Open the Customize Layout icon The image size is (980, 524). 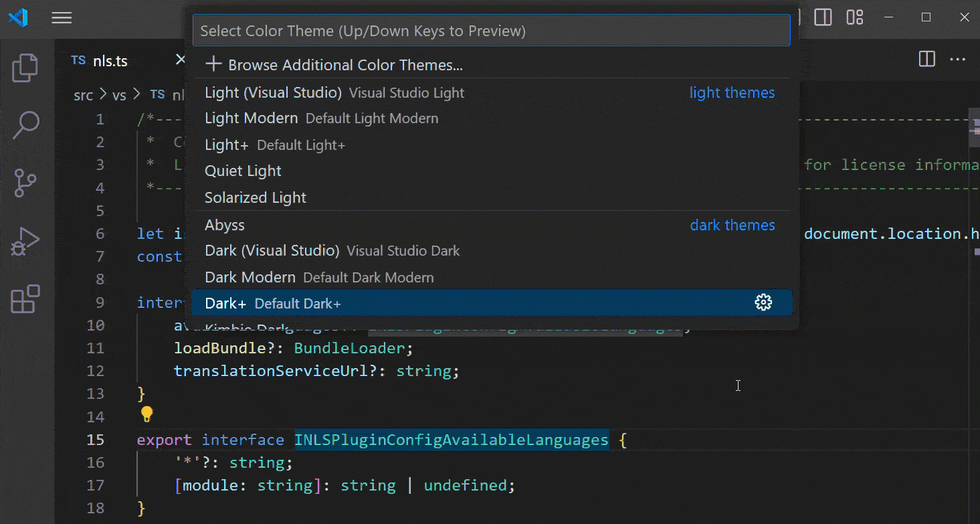854,17
